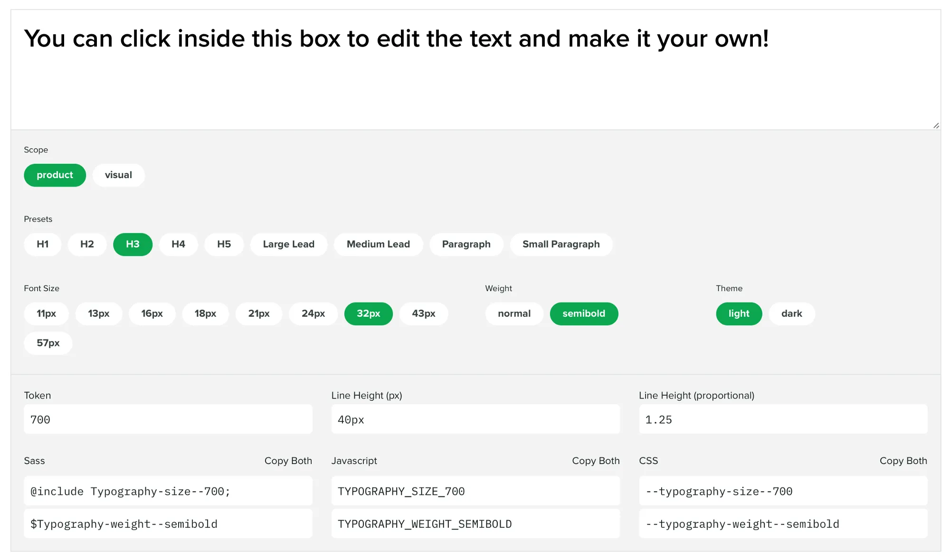This screenshot has height=560, width=950.
Task: Select the product scope
Action: [x=55, y=175]
